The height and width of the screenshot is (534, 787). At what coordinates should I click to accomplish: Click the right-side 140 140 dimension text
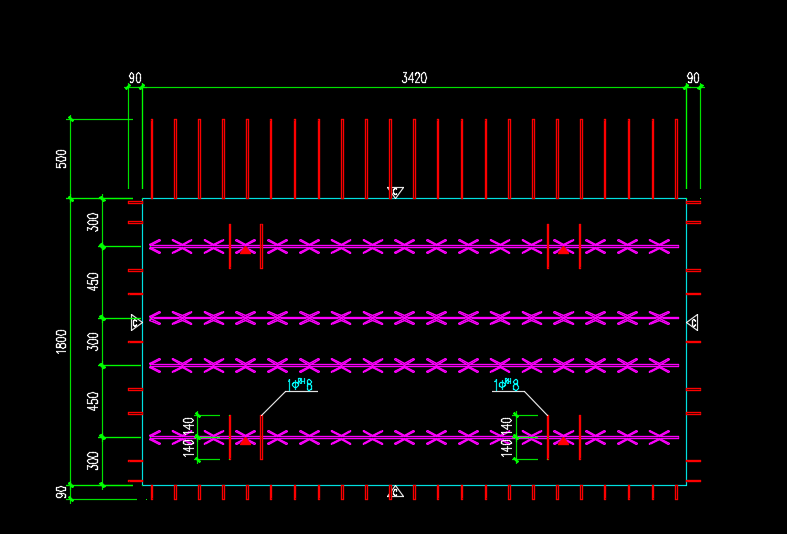click(507, 437)
